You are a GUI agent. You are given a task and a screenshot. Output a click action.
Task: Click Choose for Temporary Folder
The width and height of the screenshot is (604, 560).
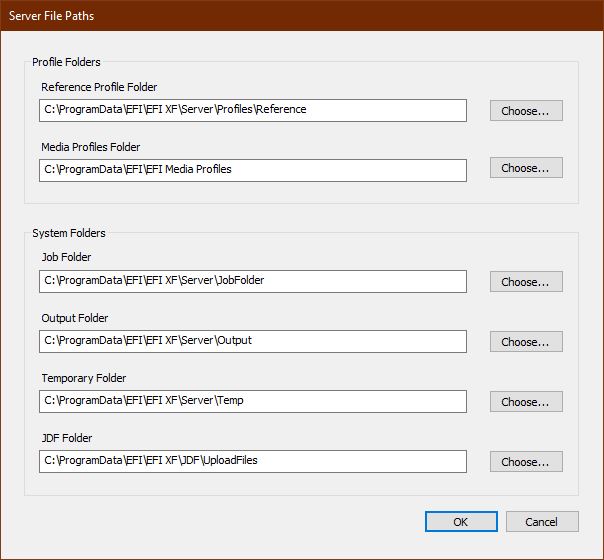tap(526, 402)
